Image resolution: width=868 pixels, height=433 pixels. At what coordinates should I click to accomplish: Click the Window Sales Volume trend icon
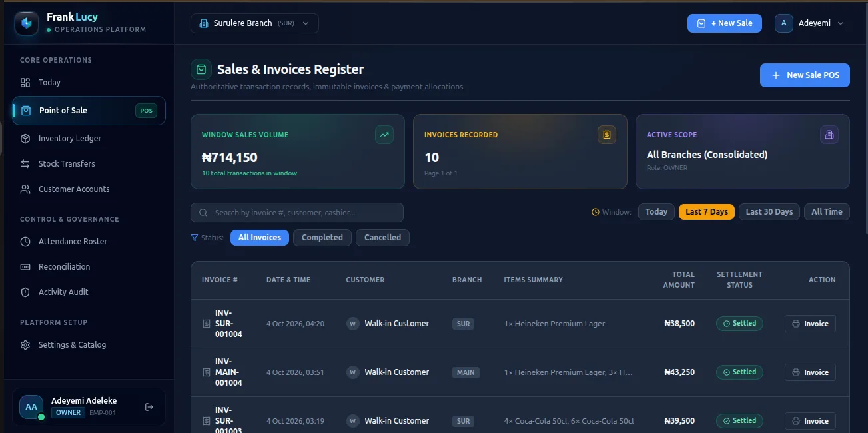point(384,135)
